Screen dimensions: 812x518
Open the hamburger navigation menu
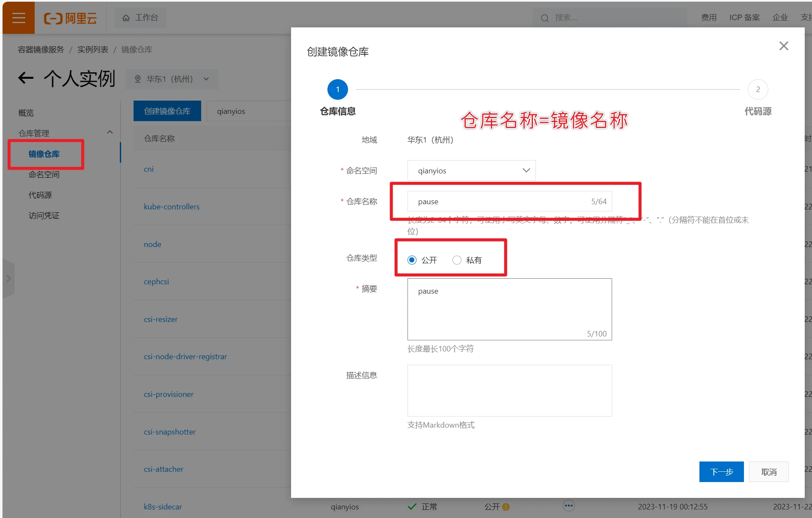pos(18,18)
